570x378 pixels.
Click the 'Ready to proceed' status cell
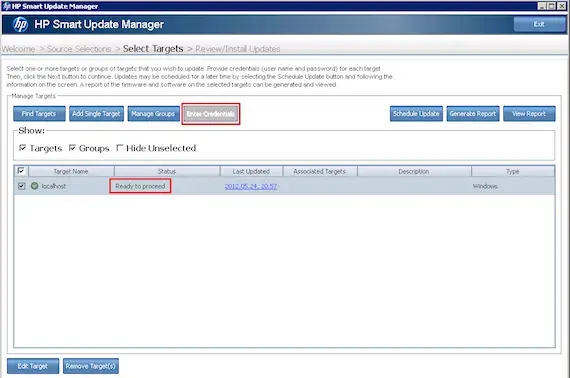pyautogui.click(x=140, y=186)
